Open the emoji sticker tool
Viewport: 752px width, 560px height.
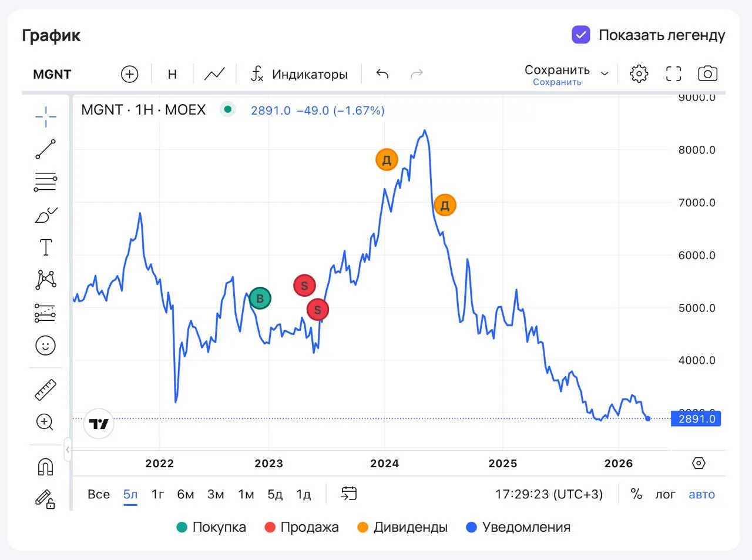(45, 346)
